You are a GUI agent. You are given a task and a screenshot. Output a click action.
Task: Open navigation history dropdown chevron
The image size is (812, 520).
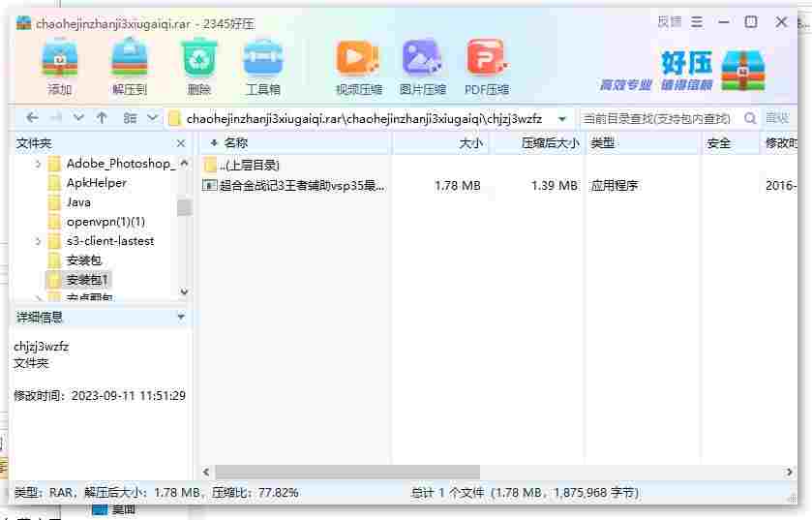[x=78, y=118]
